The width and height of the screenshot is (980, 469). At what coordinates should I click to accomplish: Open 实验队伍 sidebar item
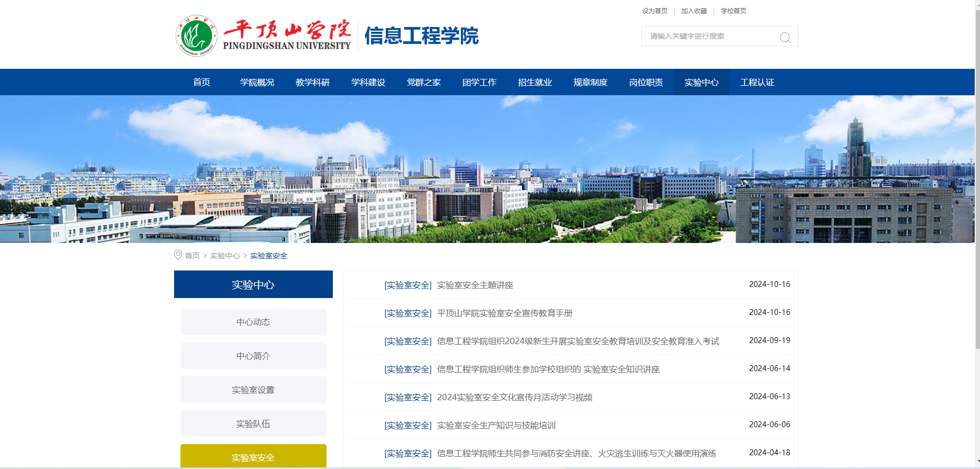(x=253, y=423)
